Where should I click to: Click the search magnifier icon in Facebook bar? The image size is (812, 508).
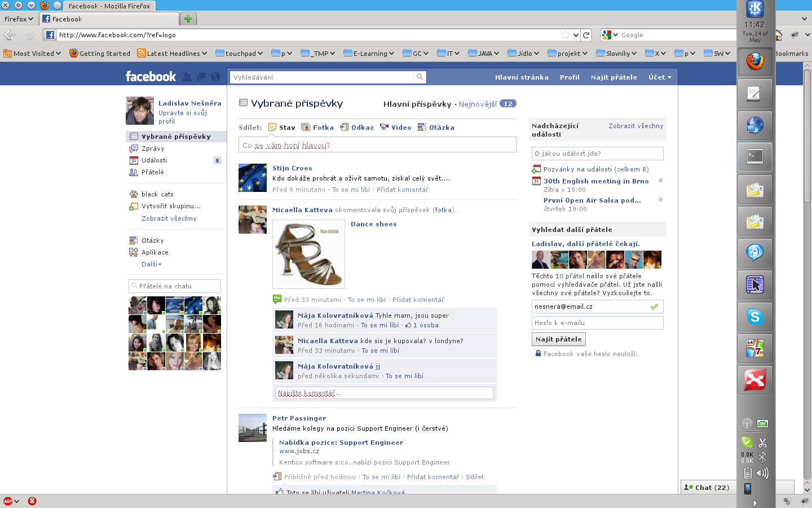coord(420,77)
